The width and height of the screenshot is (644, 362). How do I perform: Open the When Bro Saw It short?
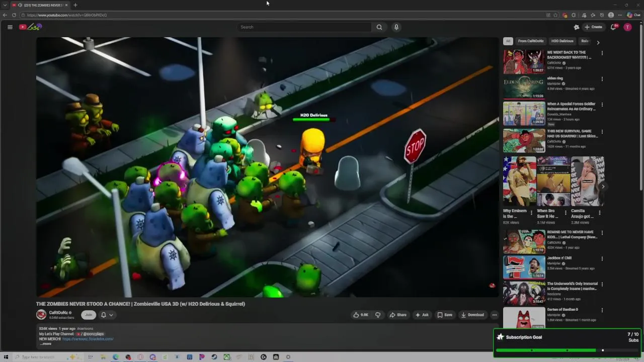(x=553, y=182)
